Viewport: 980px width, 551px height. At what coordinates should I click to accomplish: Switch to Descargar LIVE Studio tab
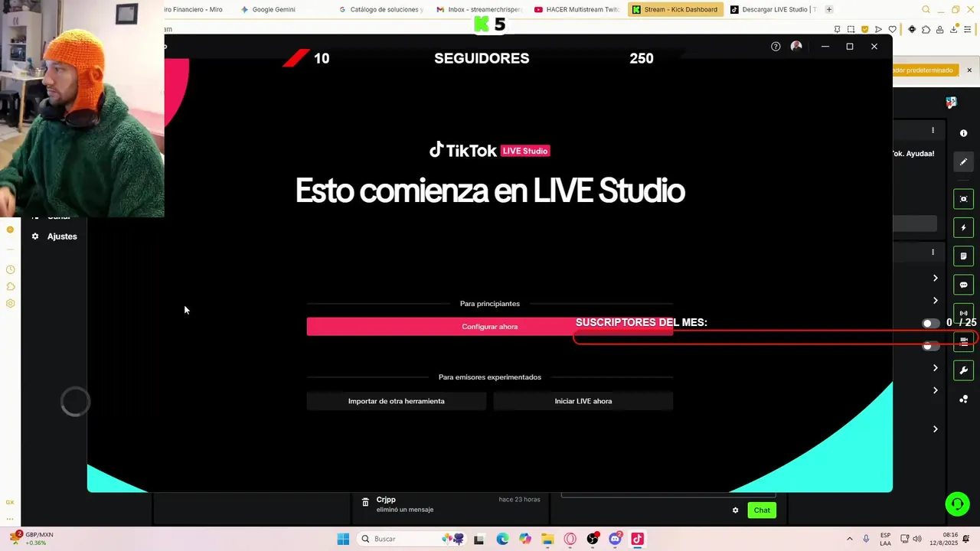[773, 9]
